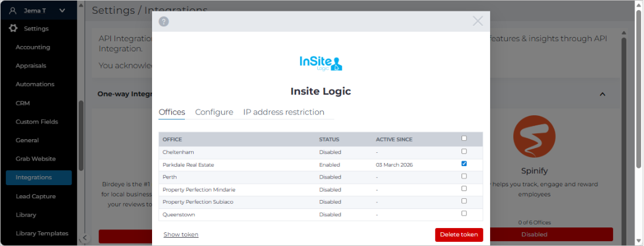Image resolution: width=644 pixels, height=246 pixels.
Task: Switch to the Offices tab
Action: 172,112
